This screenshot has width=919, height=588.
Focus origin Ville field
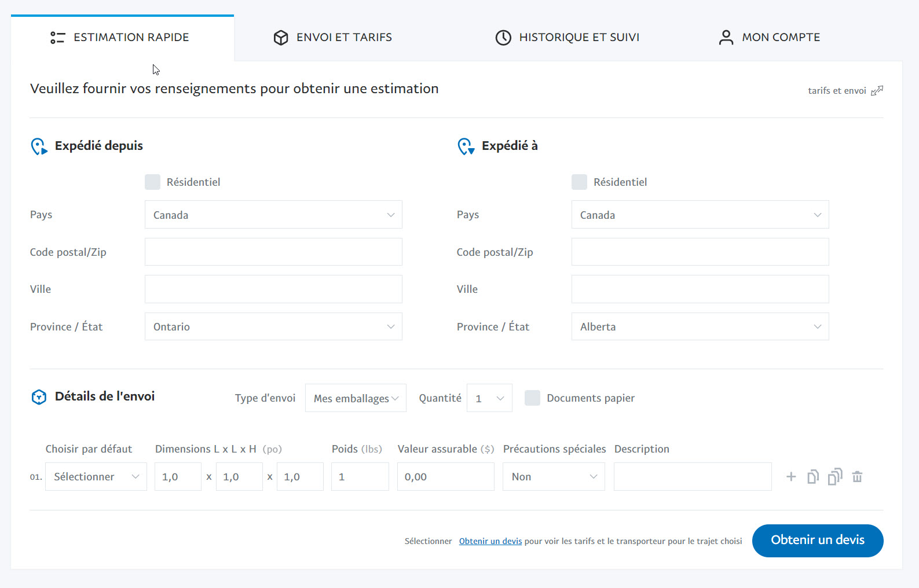pyautogui.click(x=273, y=289)
